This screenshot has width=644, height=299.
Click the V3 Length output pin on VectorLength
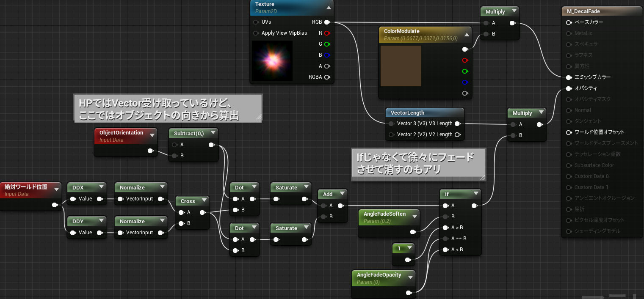[458, 123]
